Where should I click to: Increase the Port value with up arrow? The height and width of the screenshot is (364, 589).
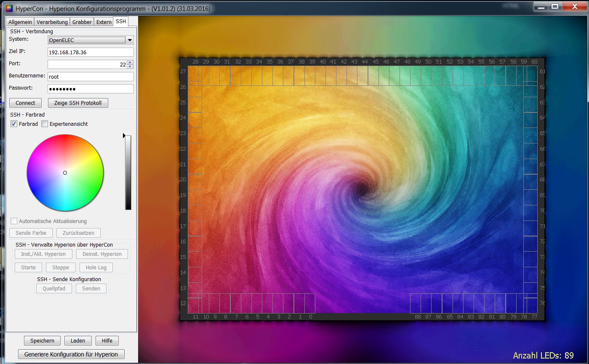click(130, 62)
